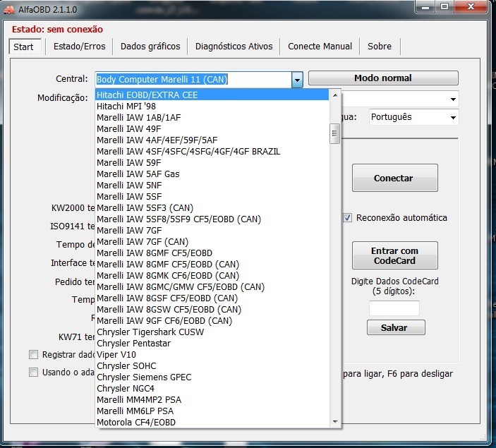Choose Marelli IAW 8GMF CF5/EOBD non-CAN
Screen dimensions: 496x448
(x=212, y=253)
